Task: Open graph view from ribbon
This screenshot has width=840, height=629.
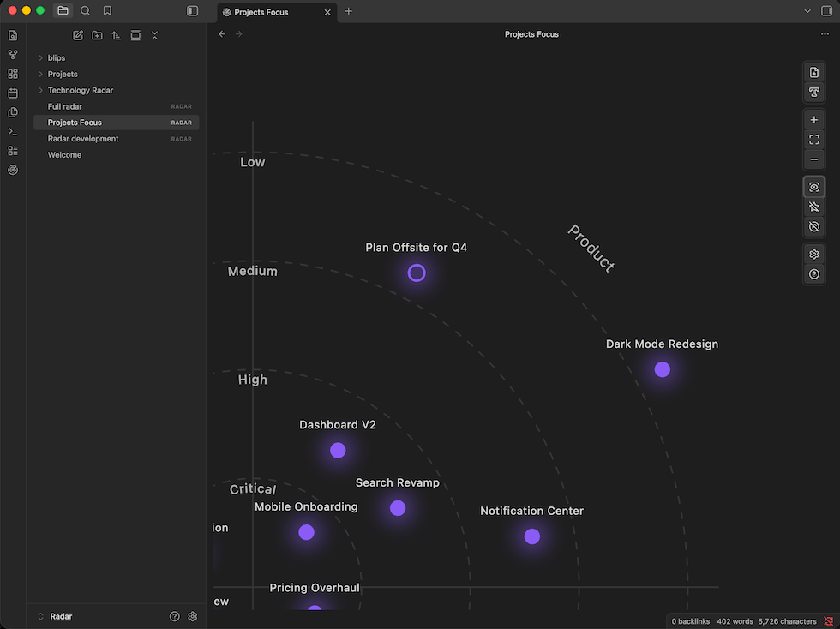Action: [13, 55]
